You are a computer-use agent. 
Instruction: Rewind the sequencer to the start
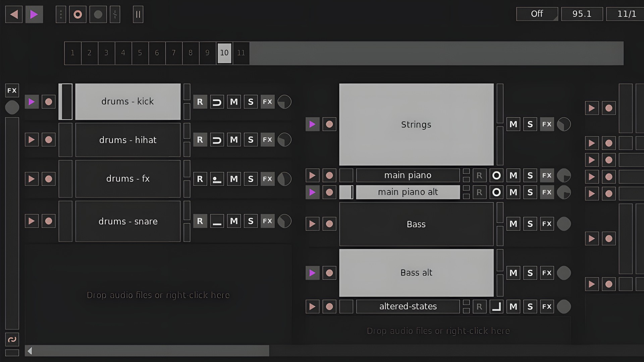[14, 14]
